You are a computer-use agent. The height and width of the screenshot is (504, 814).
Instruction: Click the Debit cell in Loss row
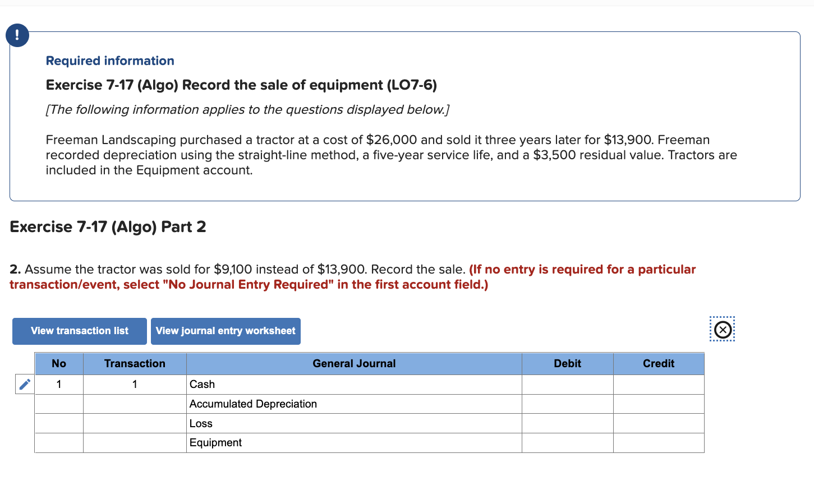(567, 423)
